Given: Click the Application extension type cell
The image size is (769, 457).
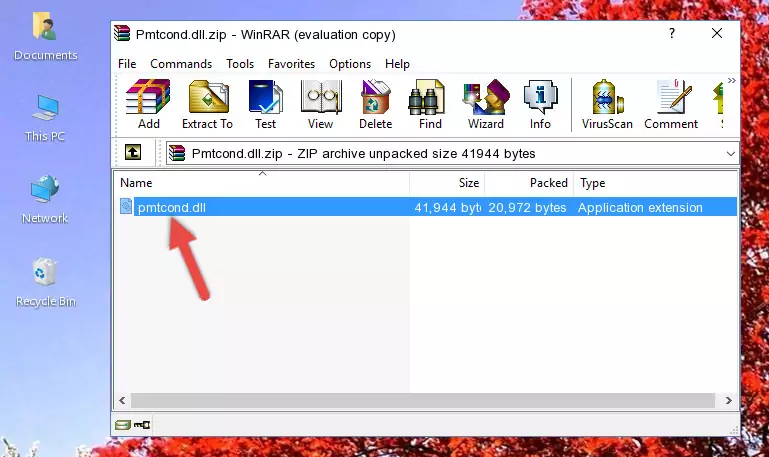Looking at the screenshot, I should coord(640,207).
